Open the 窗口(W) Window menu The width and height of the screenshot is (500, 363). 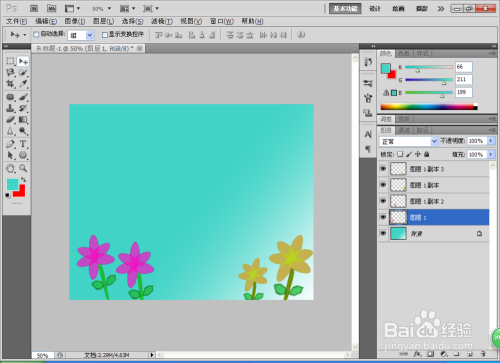[222, 21]
